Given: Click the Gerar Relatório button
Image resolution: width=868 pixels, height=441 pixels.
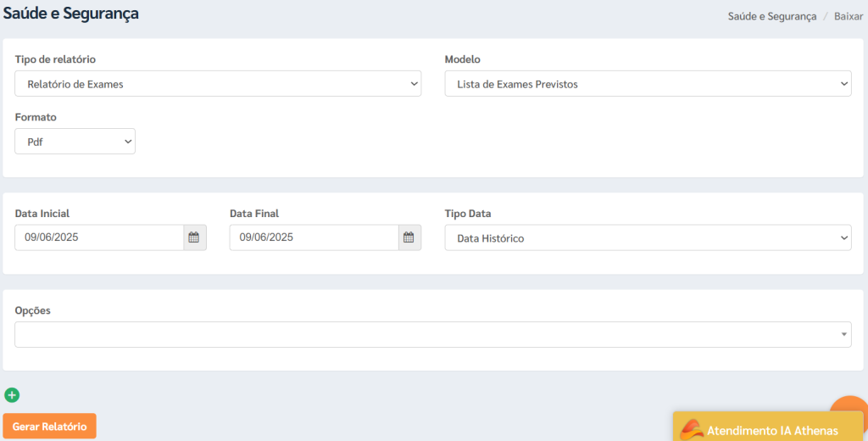Looking at the screenshot, I should 49,426.
